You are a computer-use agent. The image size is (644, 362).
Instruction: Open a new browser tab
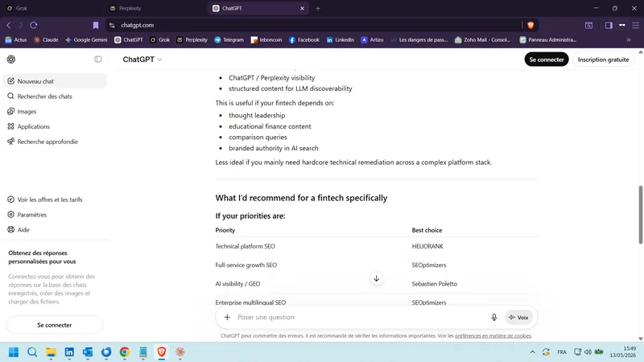point(318,8)
